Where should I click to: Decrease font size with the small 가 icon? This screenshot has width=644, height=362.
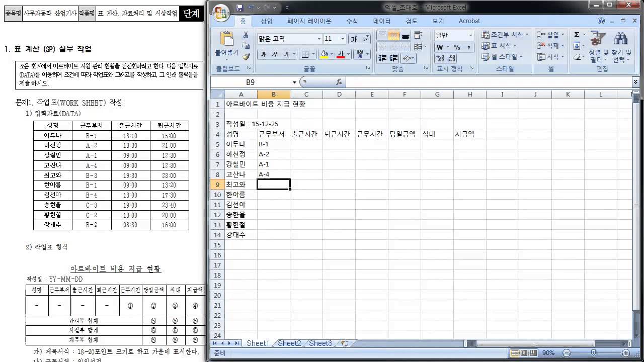365,39
